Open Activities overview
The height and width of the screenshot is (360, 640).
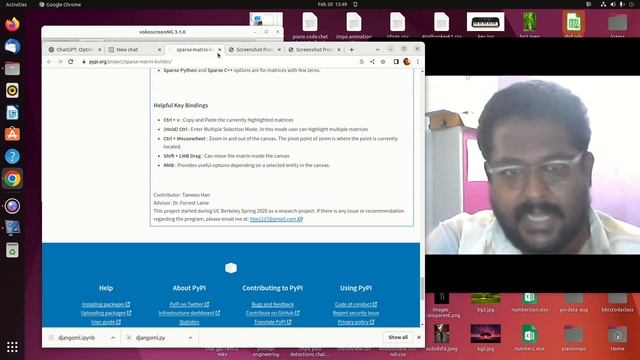coord(16,4)
